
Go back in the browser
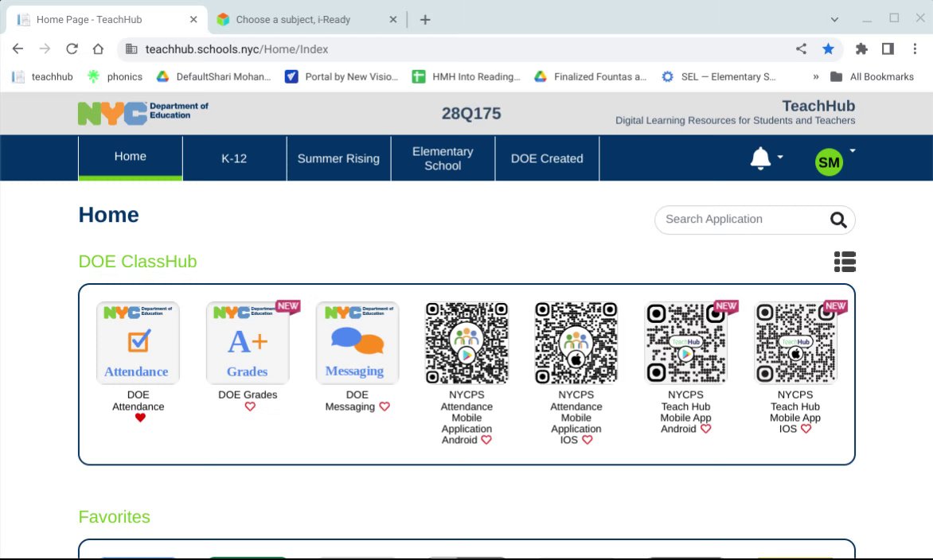(18, 49)
